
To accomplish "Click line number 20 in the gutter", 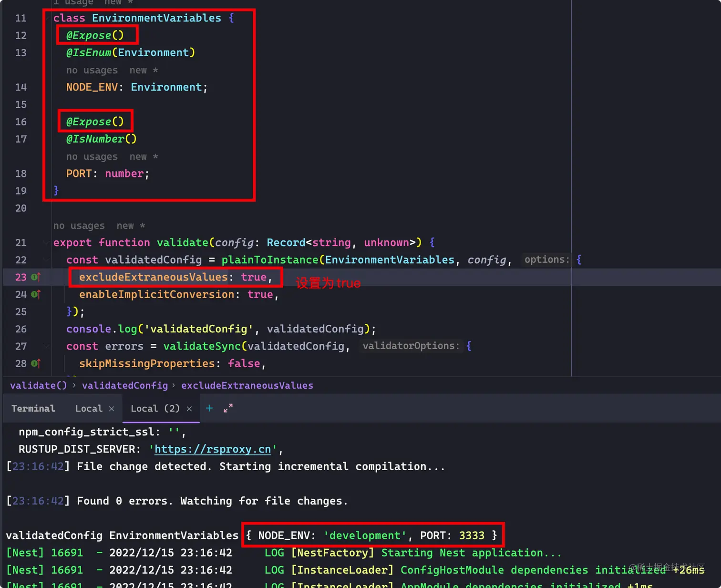I will (x=21, y=208).
